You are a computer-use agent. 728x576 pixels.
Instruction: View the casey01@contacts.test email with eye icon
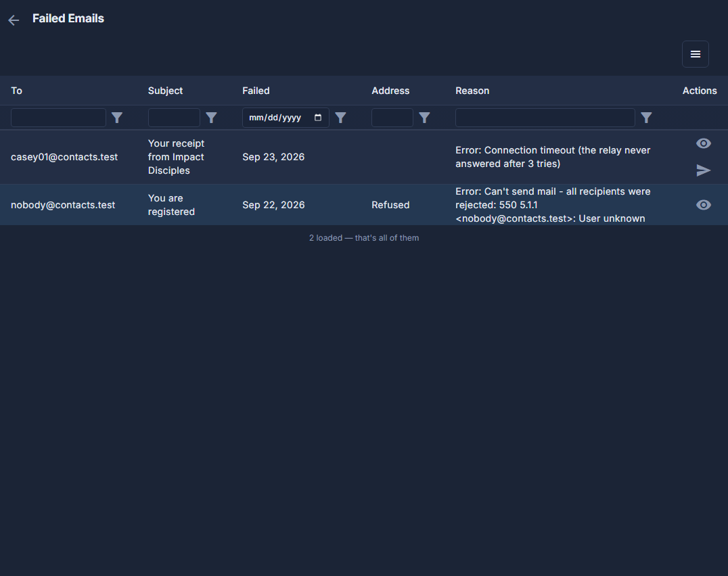pos(704,144)
